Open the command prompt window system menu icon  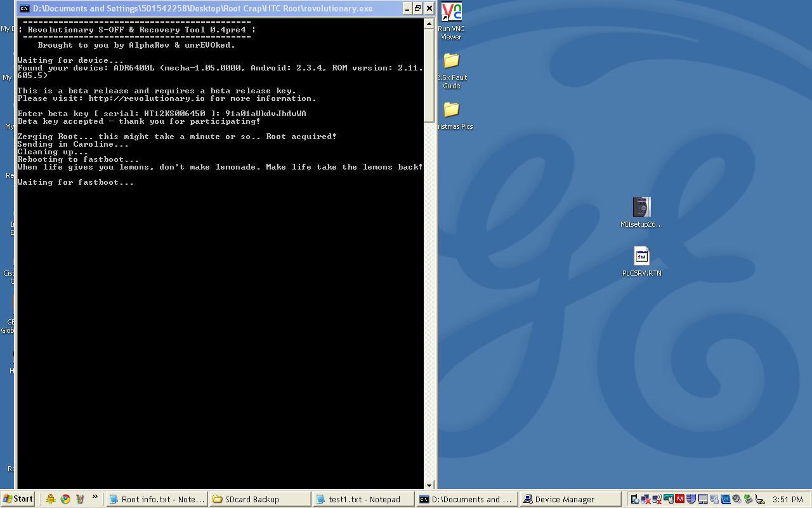pyautogui.click(x=24, y=8)
